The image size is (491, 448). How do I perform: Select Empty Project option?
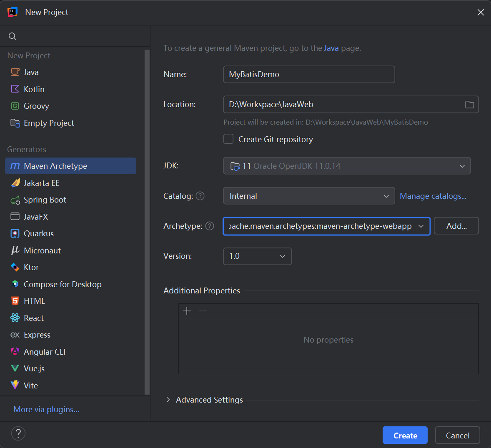[x=70, y=123]
